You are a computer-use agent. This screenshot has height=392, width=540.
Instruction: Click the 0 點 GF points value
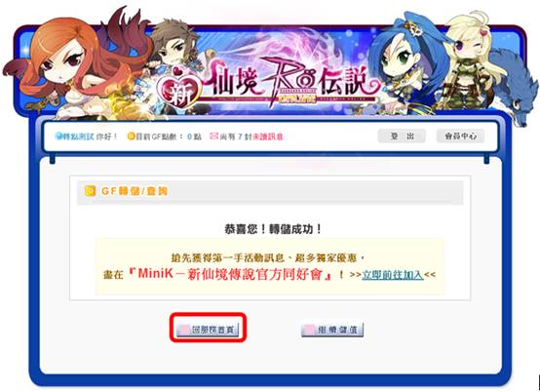point(194,137)
